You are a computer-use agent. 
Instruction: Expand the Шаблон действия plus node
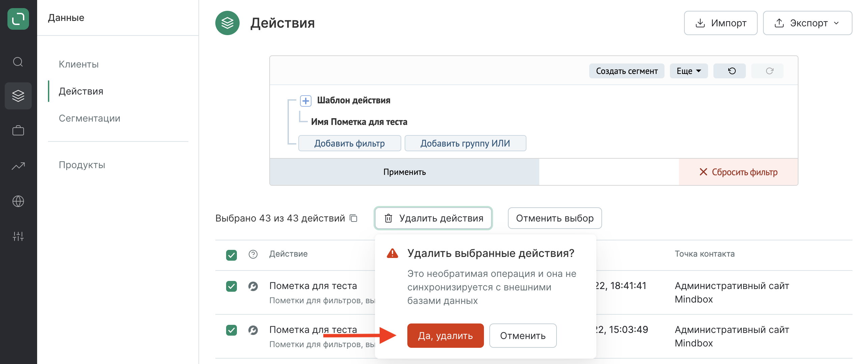pos(306,101)
